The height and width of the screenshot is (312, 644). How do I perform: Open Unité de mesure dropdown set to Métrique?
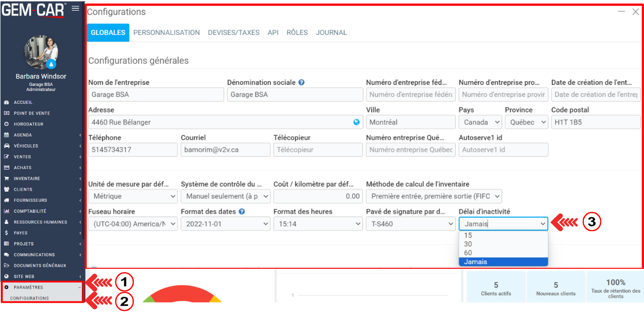(x=132, y=196)
